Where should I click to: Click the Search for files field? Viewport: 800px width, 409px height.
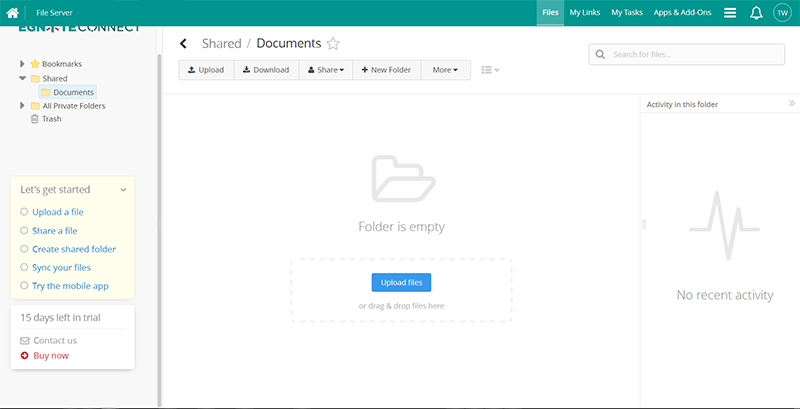687,55
